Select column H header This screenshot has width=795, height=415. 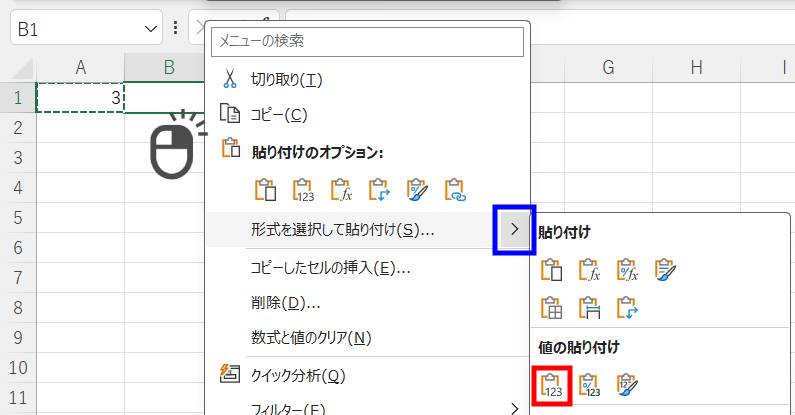point(697,67)
